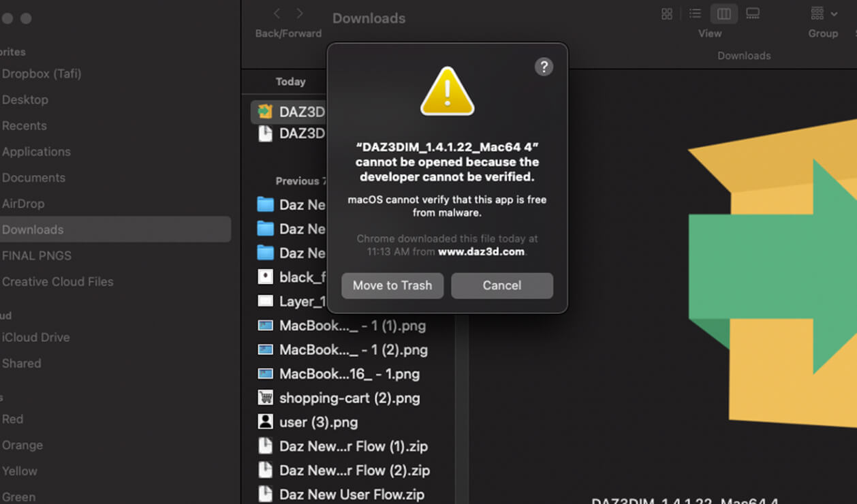This screenshot has height=504, width=857.
Task: Open Desktop in the sidebar
Action: click(x=25, y=99)
